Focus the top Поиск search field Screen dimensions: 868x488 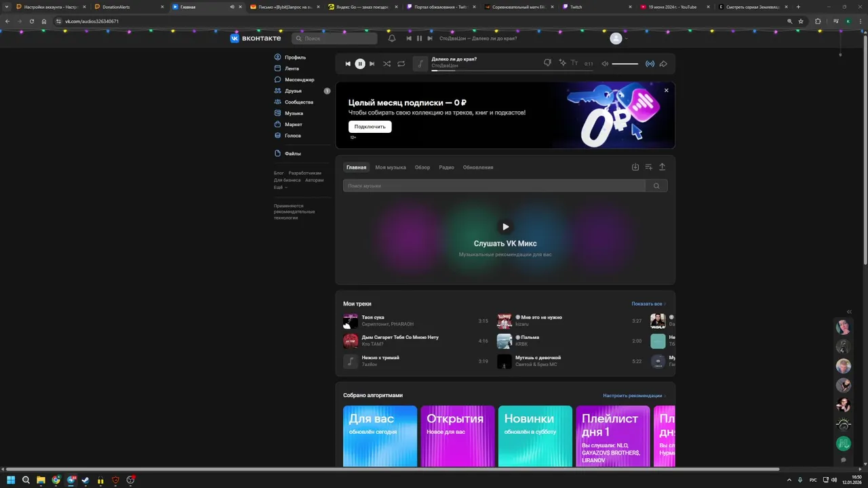pyautogui.click(x=334, y=39)
